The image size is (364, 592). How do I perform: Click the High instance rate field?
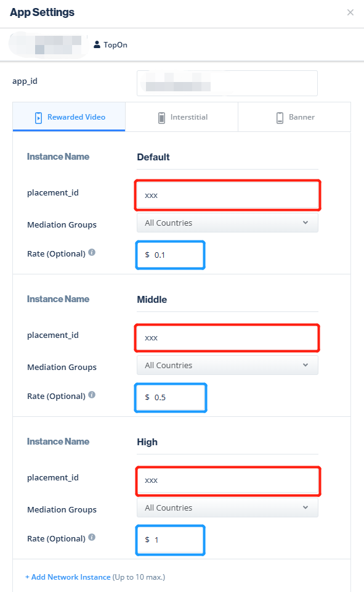click(170, 540)
